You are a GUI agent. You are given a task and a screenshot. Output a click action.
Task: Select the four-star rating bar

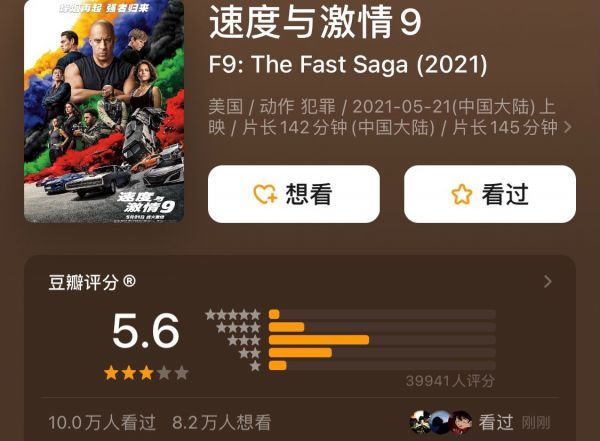[382, 327]
